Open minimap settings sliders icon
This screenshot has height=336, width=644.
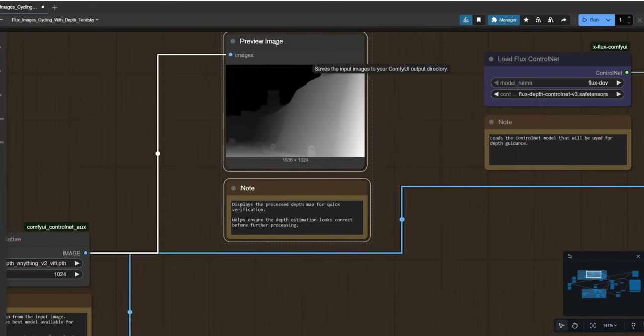pos(570,256)
